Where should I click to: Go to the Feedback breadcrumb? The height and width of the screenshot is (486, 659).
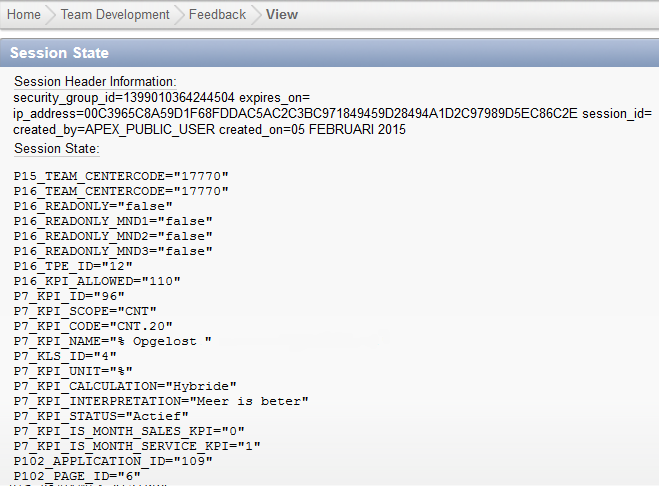(217, 15)
